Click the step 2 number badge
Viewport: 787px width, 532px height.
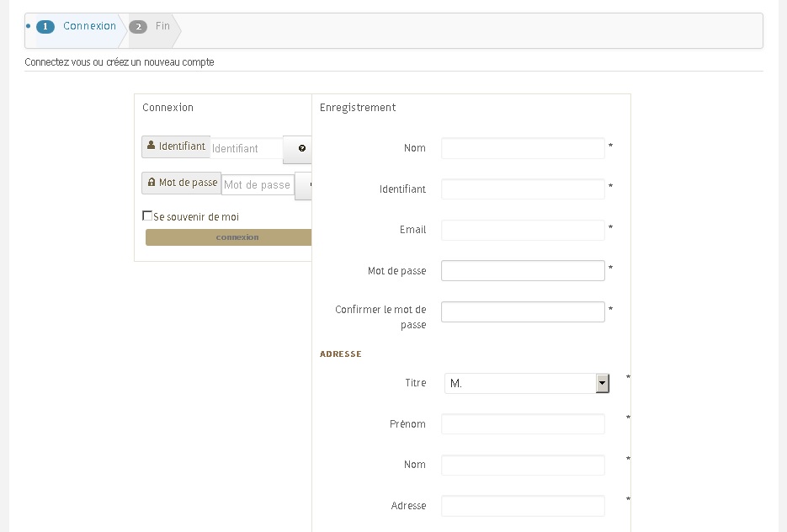[x=138, y=27]
